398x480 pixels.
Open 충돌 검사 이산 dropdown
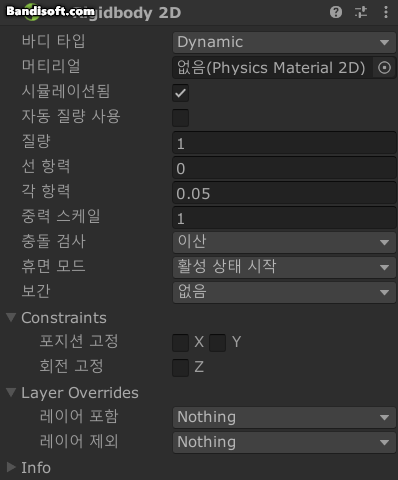pos(284,242)
